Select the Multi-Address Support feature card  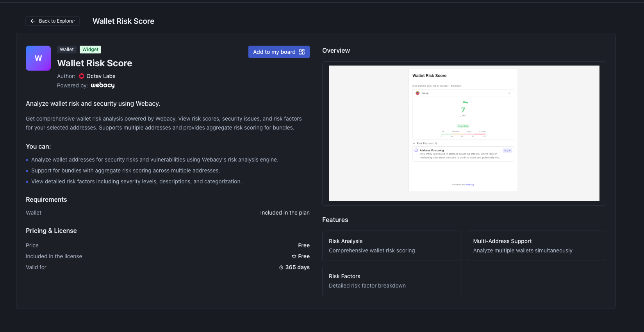pos(536,246)
